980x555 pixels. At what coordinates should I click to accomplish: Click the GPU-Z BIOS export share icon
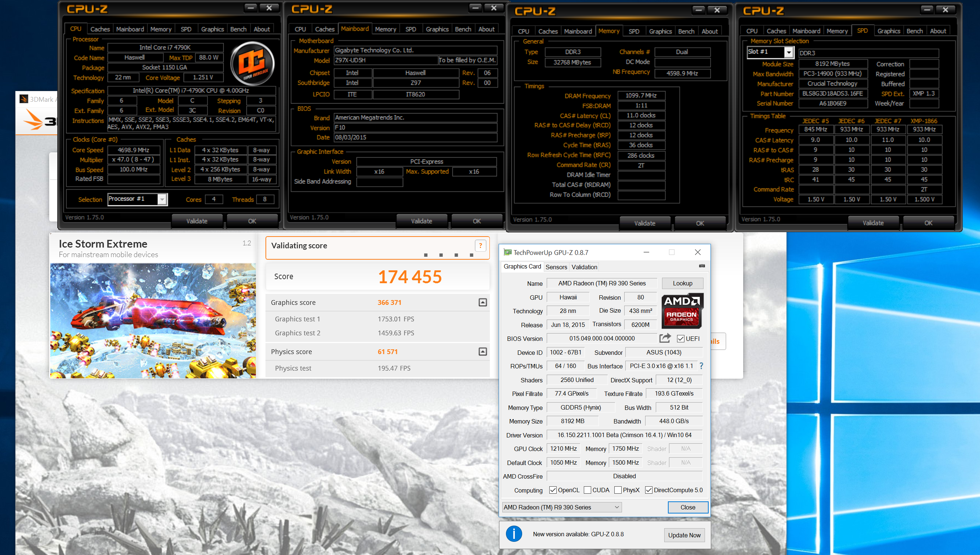click(x=665, y=338)
